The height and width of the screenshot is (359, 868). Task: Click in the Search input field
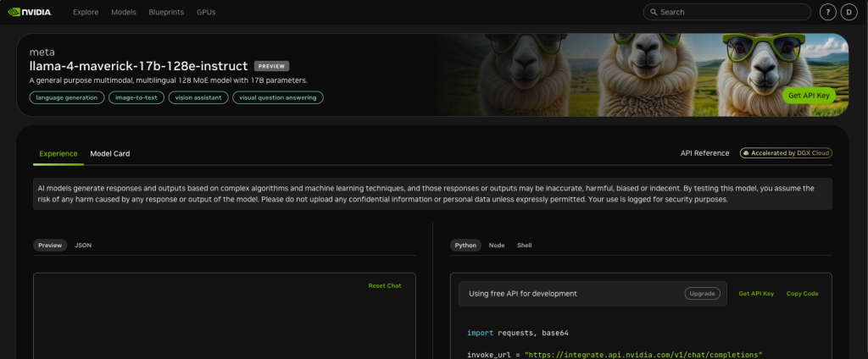point(729,13)
